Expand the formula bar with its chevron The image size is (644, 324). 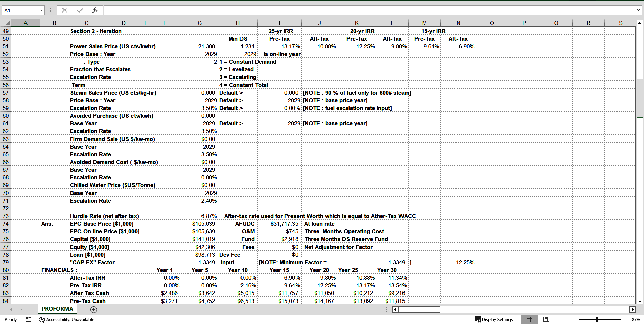pyautogui.click(x=639, y=10)
